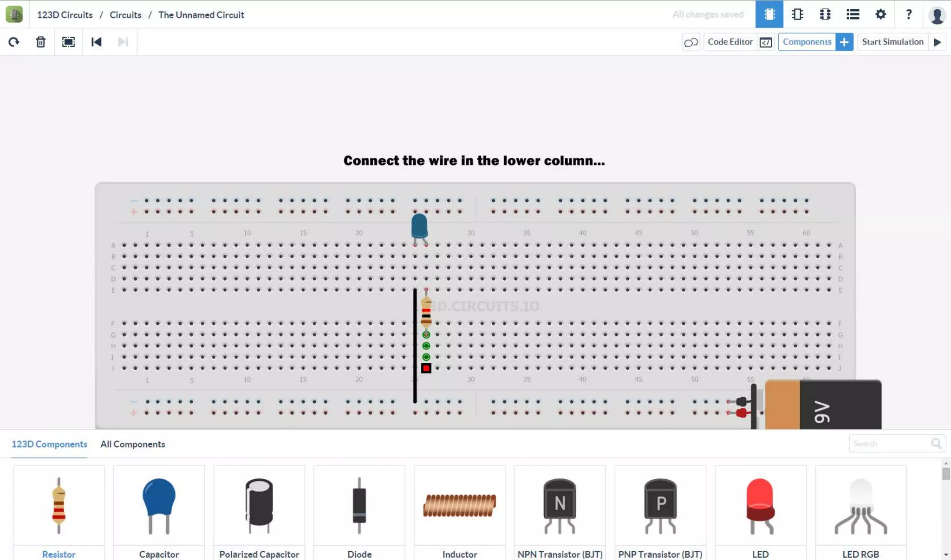This screenshot has width=951, height=560.
Task: Switch to All Components tab
Action: tap(132, 444)
